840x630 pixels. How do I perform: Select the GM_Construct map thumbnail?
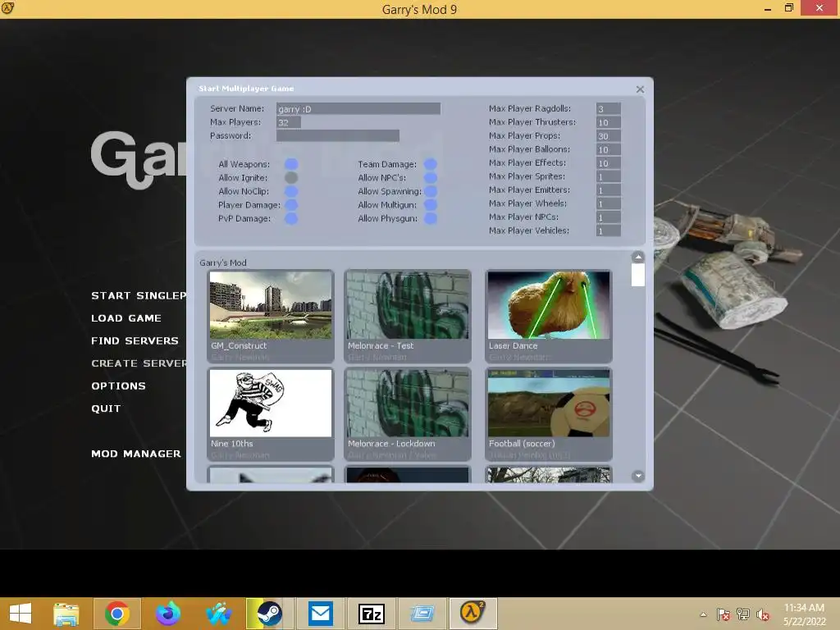coord(271,305)
